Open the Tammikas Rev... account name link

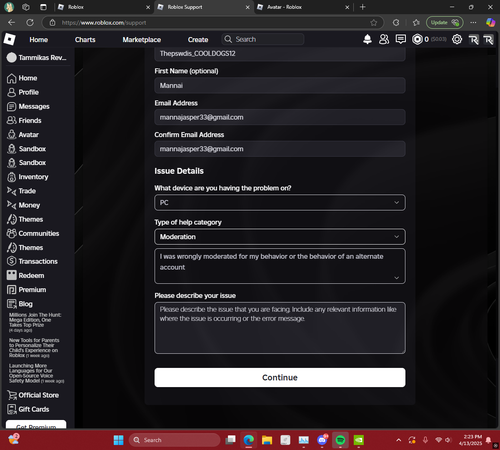37,58
